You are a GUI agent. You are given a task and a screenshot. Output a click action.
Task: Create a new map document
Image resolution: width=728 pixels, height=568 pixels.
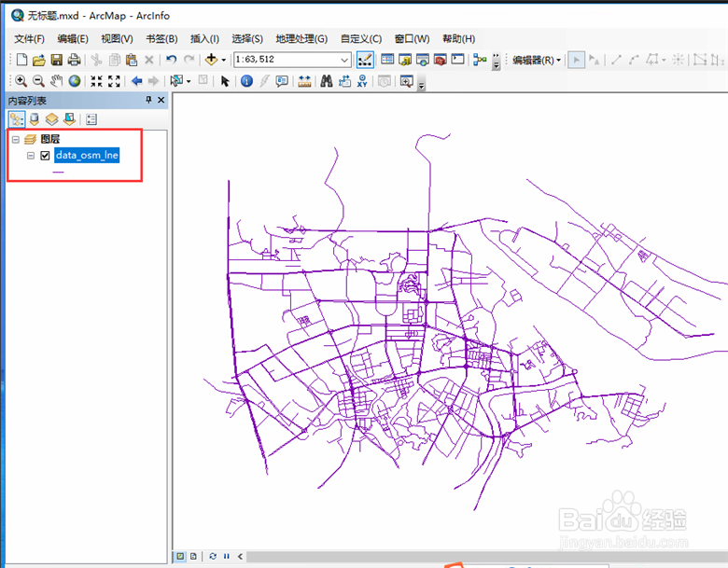(21, 60)
